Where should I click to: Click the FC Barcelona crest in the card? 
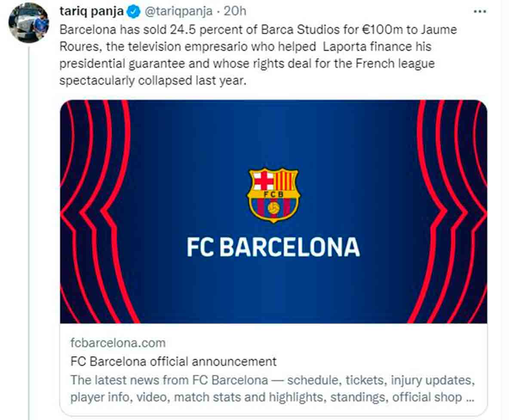point(273,195)
